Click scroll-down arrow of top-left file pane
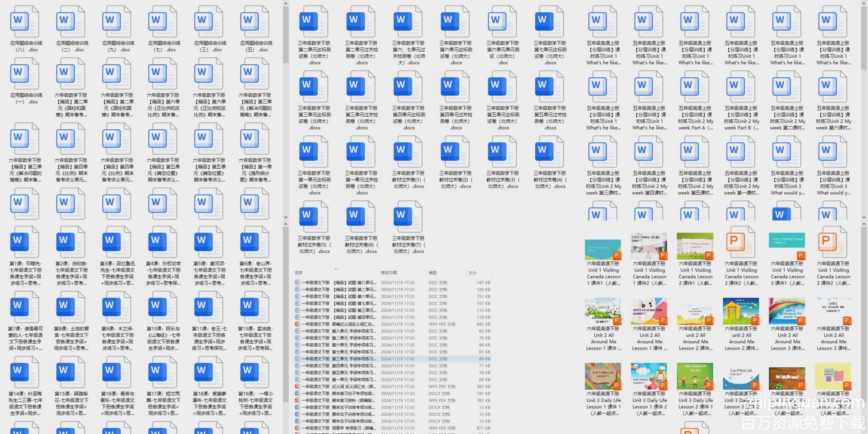 click(286, 217)
